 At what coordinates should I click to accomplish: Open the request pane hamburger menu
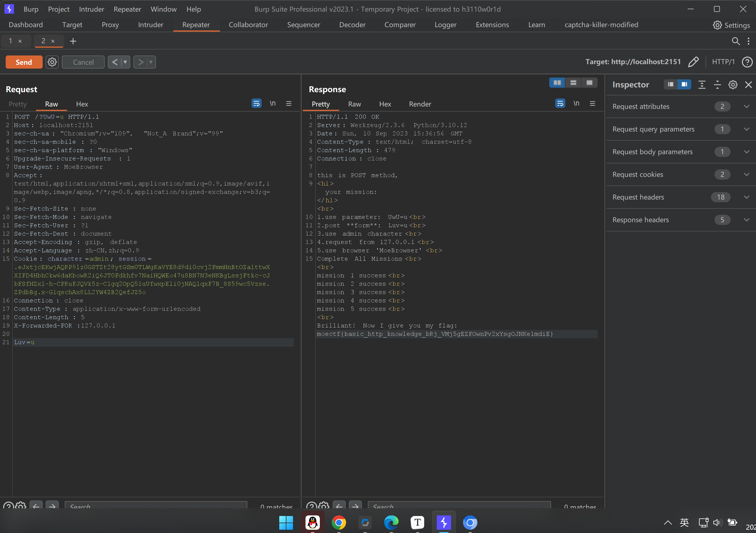point(289,104)
